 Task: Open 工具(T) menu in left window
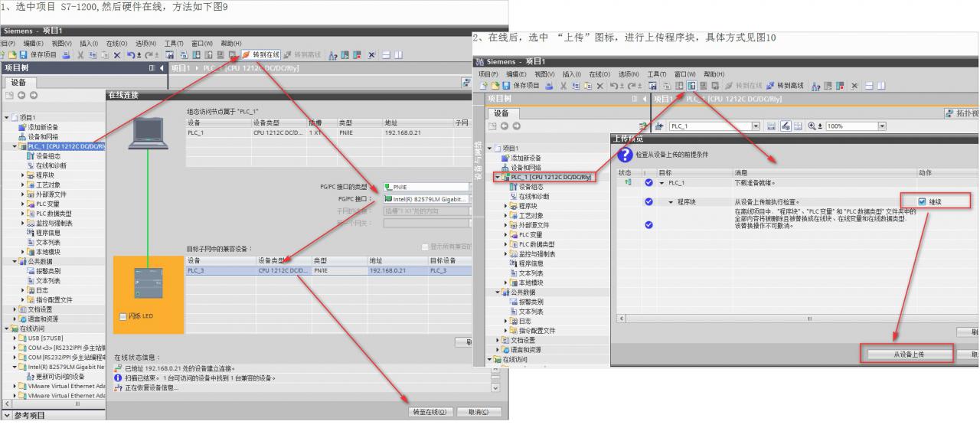pos(174,43)
